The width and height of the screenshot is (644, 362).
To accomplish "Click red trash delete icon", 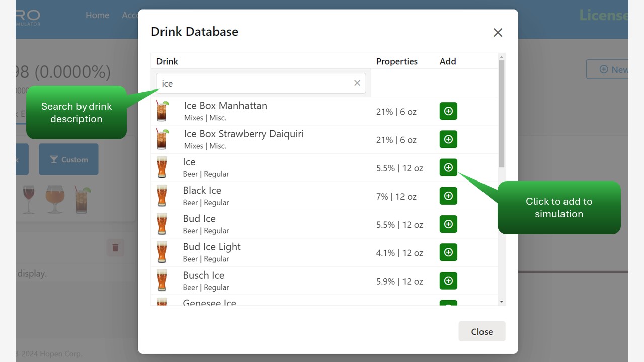I will coord(115,247).
